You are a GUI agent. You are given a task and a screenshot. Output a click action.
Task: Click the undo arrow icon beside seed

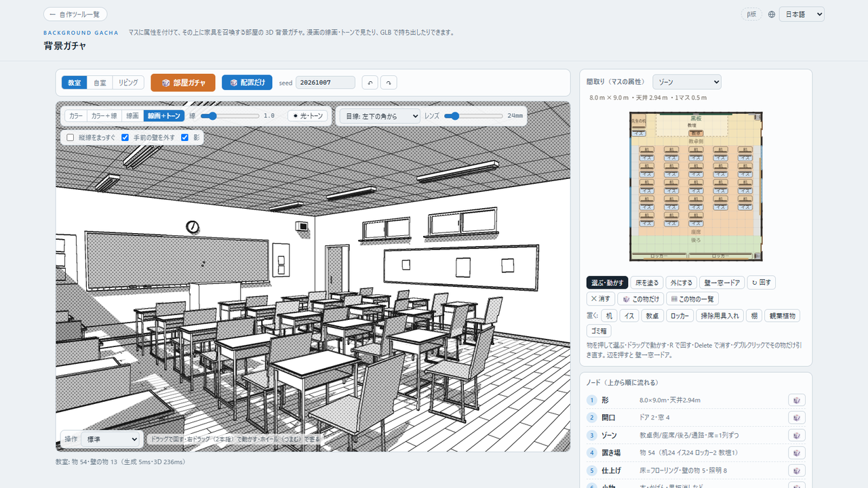coord(370,83)
